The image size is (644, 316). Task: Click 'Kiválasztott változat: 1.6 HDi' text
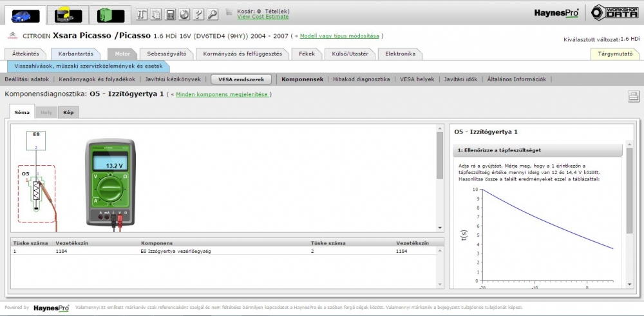pyautogui.click(x=601, y=39)
